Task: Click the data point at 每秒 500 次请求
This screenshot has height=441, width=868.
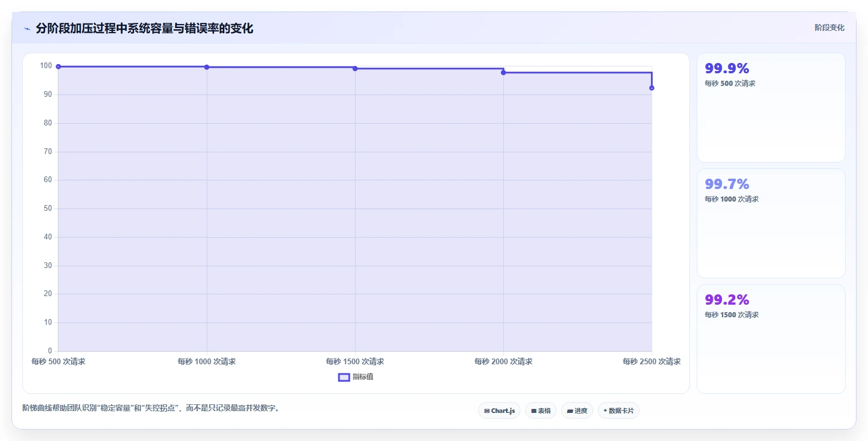Action: (x=58, y=66)
